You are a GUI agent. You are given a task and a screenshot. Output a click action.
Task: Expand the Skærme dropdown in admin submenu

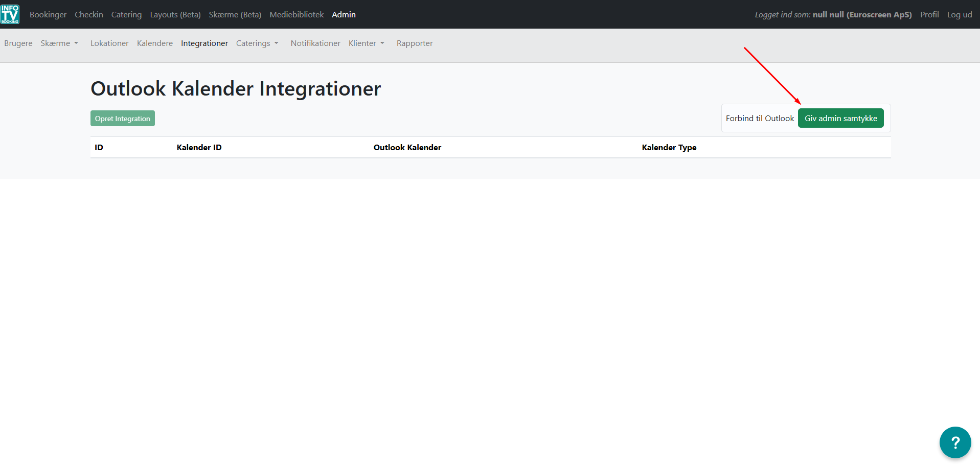coord(59,43)
